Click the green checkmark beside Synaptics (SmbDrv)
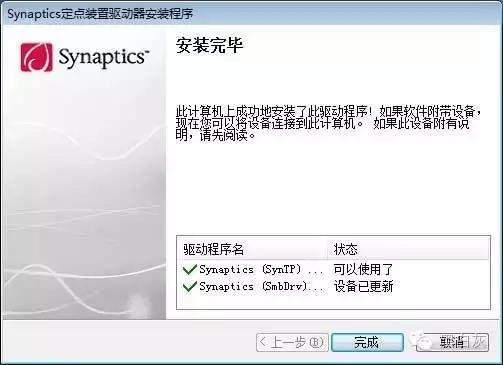The width and height of the screenshot is (503, 365). (189, 287)
